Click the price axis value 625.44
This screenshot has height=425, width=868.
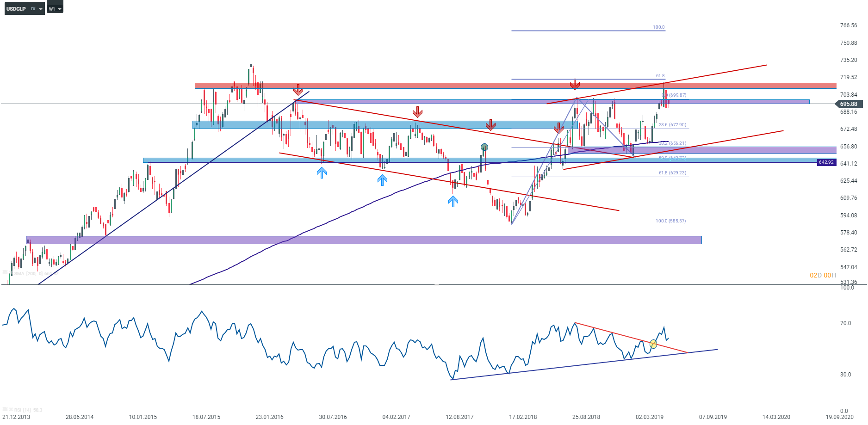coord(849,181)
